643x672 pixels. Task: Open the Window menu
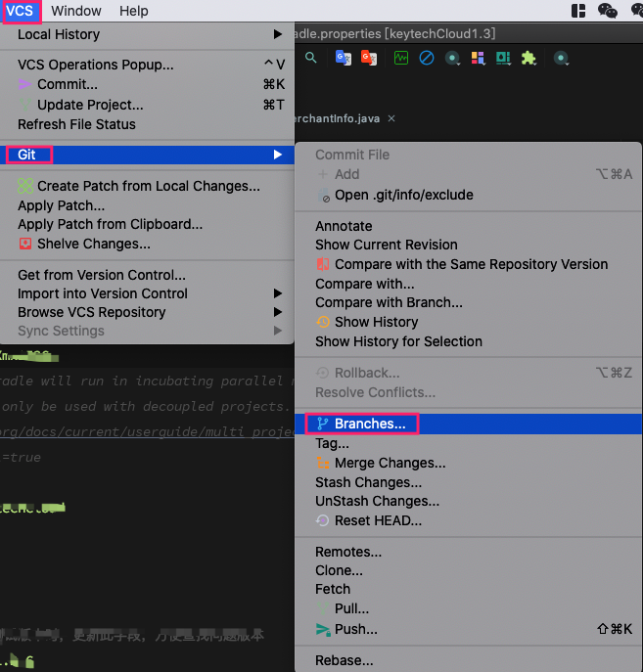(x=76, y=11)
